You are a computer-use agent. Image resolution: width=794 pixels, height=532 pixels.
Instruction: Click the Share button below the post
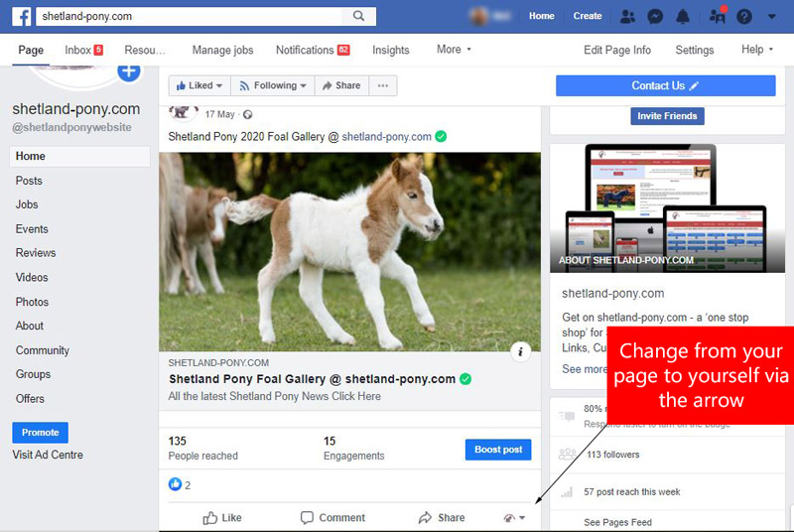[x=442, y=517]
